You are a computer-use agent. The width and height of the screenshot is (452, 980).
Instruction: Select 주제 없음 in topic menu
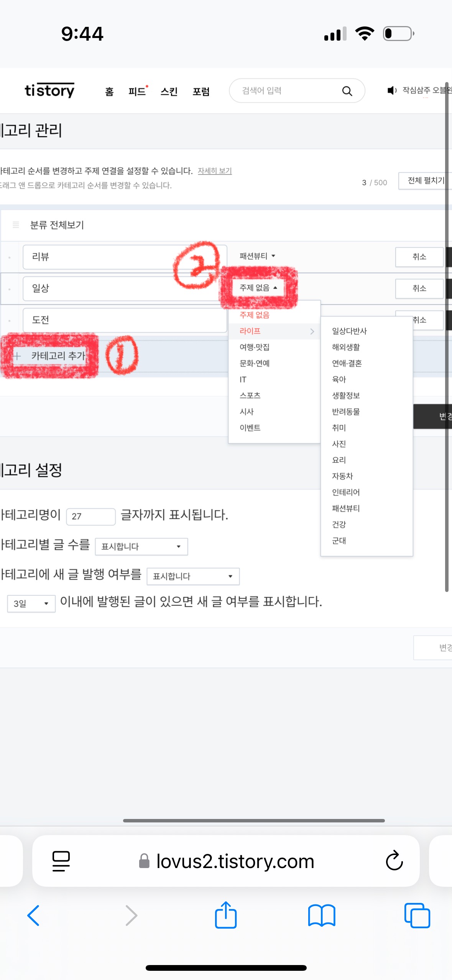tap(255, 315)
